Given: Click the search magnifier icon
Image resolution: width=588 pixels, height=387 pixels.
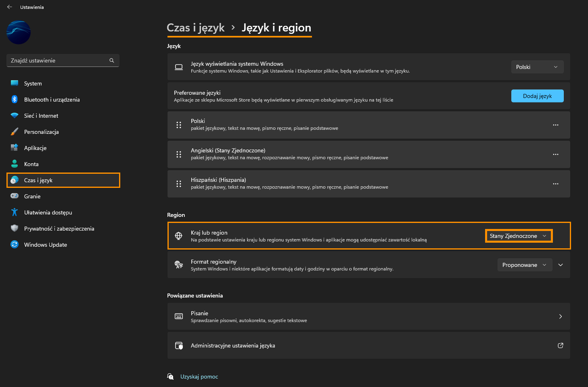Looking at the screenshot, I should click(112, 60).
